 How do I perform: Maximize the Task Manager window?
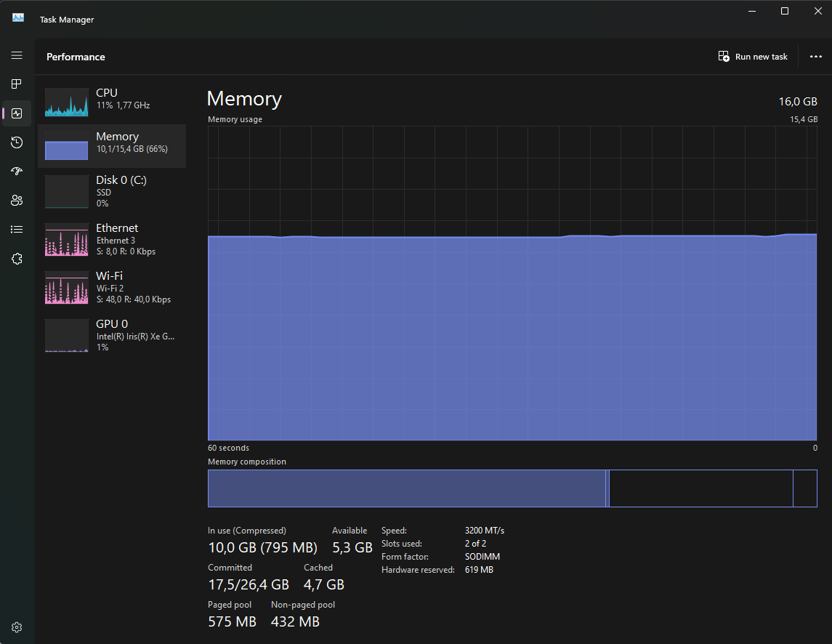pyautogui.click(x=785, y=11)
